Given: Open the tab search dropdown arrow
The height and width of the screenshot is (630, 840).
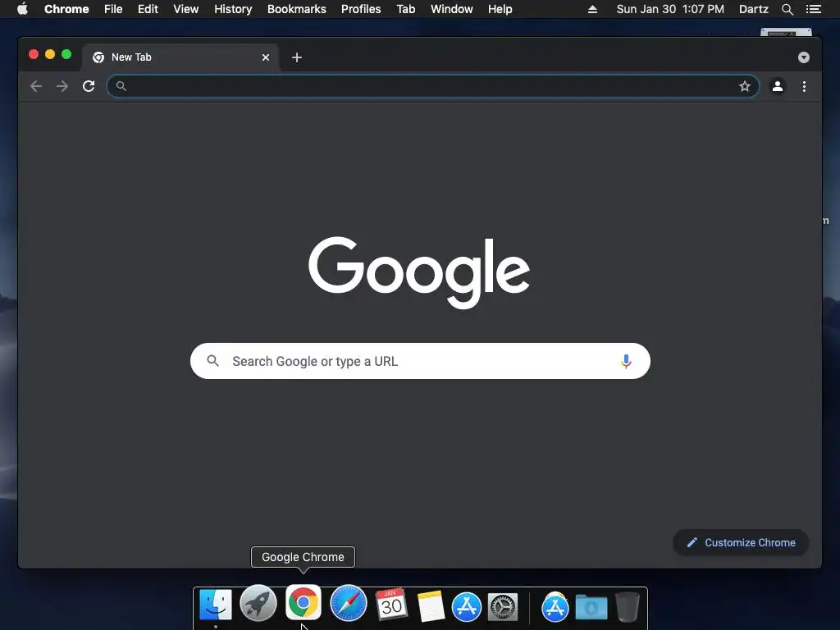Looking at the screenshot, I should pos(804,57).
